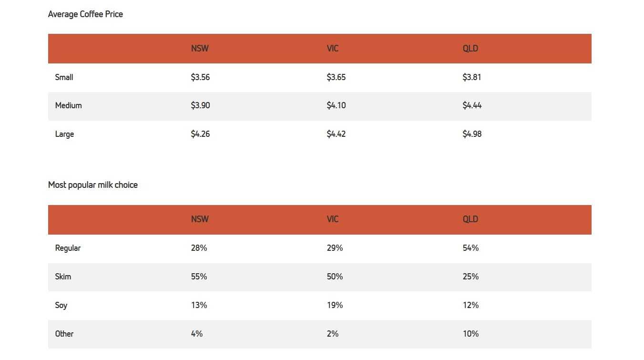Select the $3.56 NSW small price cell
This screenshot has width=644, height=360.
(x=200, y=77)
